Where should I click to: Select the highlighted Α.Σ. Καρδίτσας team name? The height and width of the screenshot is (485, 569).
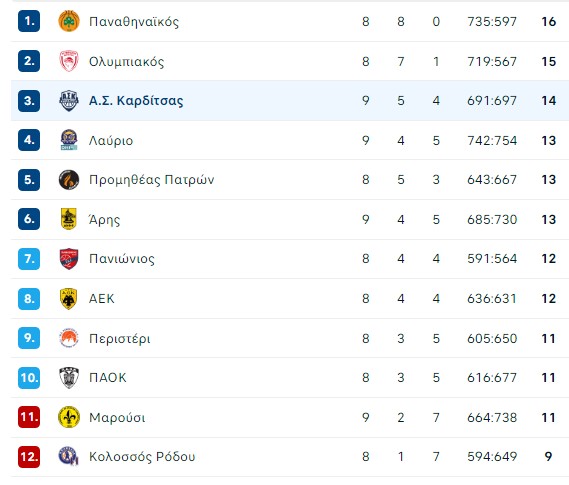coord(136,101)
